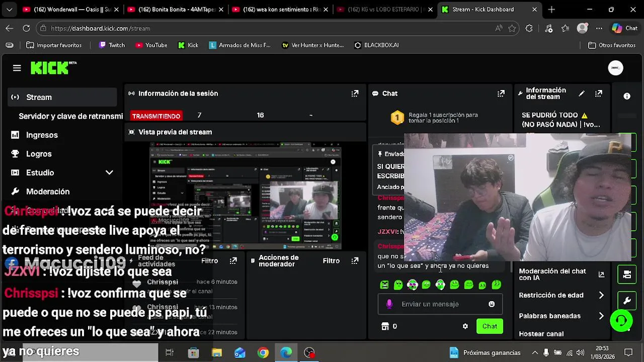Viewport: 644px width, 362px height.
Task: Open Filtro in Acciones de moderador
Action: point(331,261)
